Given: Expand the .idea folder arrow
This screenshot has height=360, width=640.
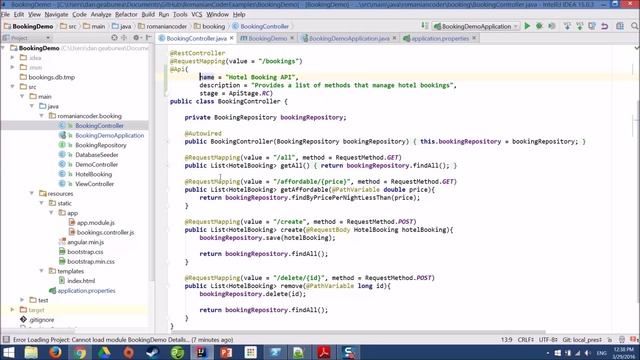Looking at the screenshot, I should [13, 58].
